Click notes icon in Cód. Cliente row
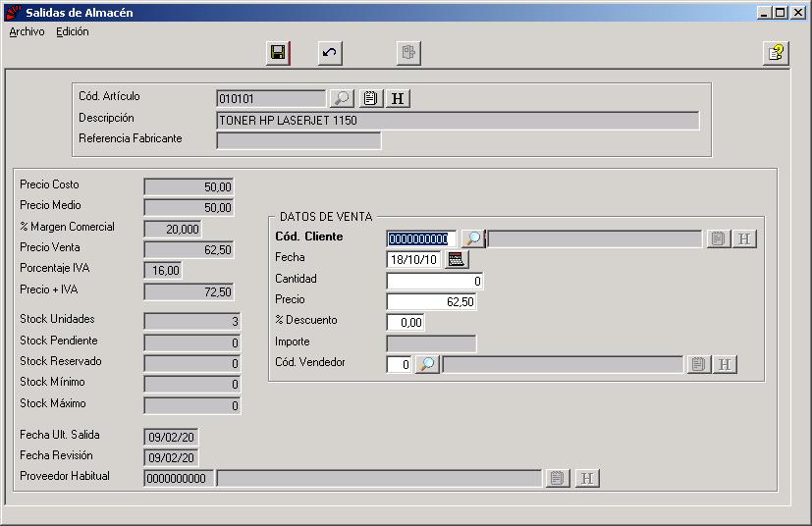Image resolution: width=812 pixels, height=526 pixels. (719, 238)
